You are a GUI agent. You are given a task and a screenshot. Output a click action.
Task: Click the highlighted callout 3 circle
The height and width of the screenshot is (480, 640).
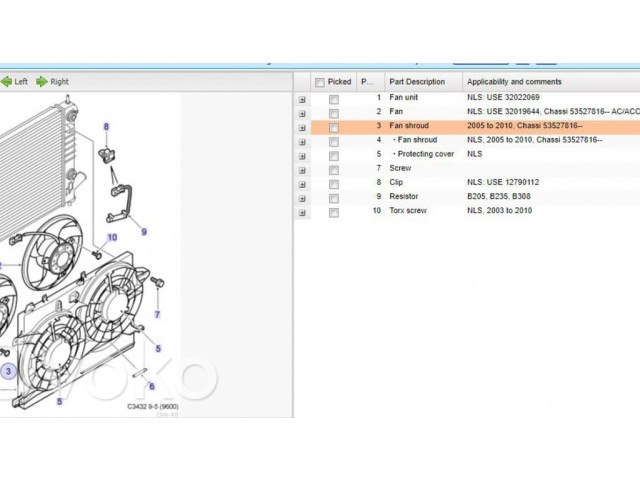click(8, 371)
